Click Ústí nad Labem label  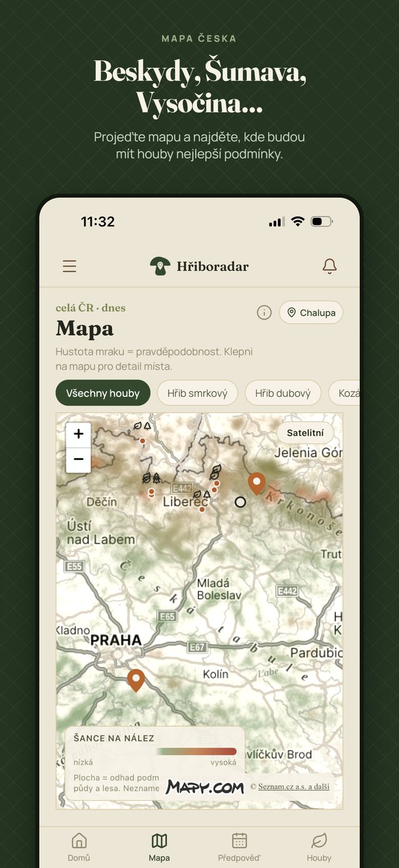(x=100, y=532)
